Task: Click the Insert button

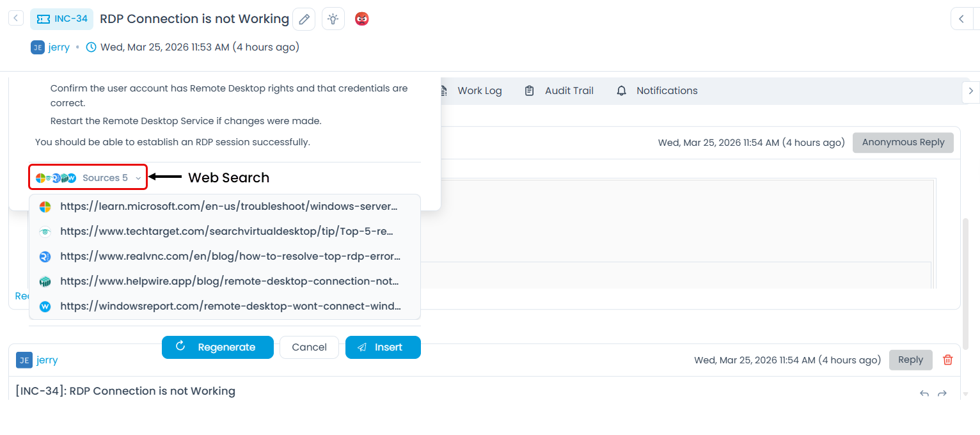Action: pyautogui.click(x=383, y=347)
